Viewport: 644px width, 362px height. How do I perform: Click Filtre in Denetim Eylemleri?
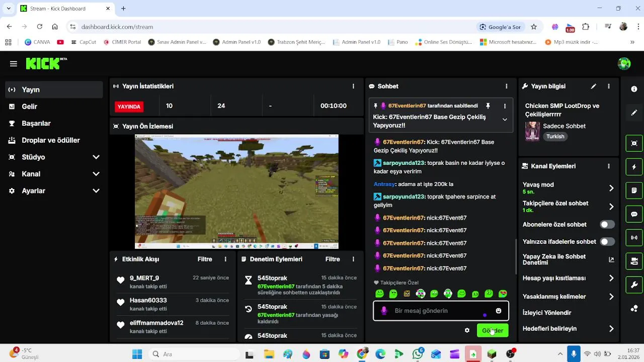333,259
